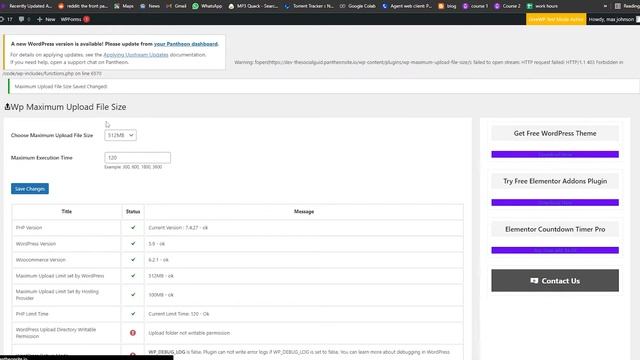Click the Maximum Execution Time input field
Viewport: 640px width, 360px height.
[x=138, y=158]
